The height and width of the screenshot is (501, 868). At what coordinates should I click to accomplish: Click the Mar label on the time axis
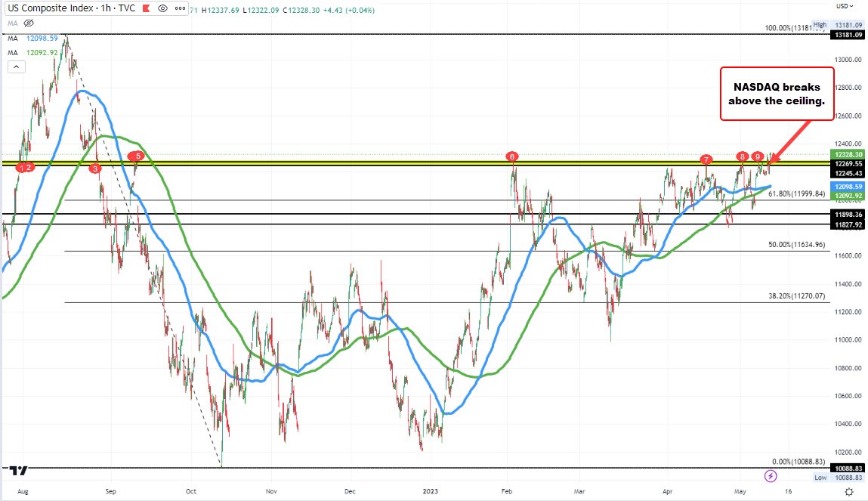[x=579, y=491]
